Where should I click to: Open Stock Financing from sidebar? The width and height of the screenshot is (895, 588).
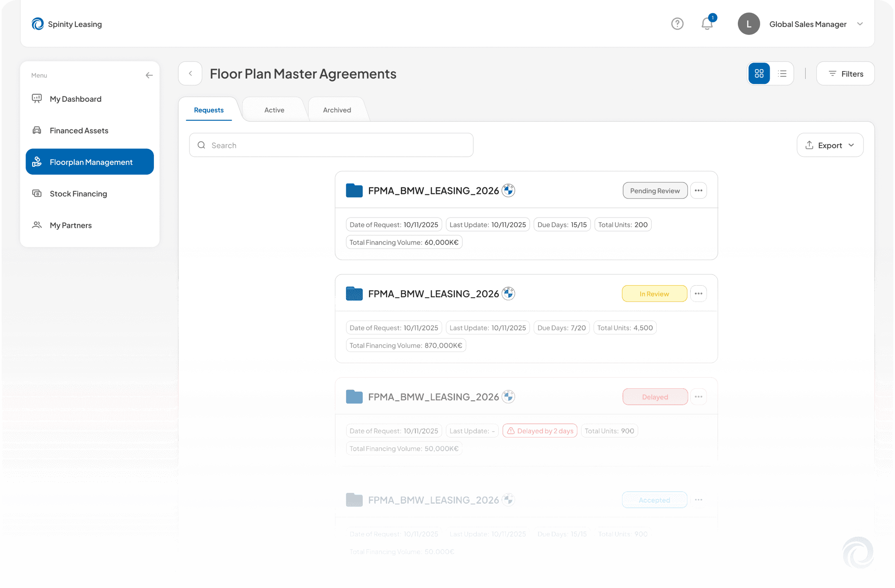(78, 194)
